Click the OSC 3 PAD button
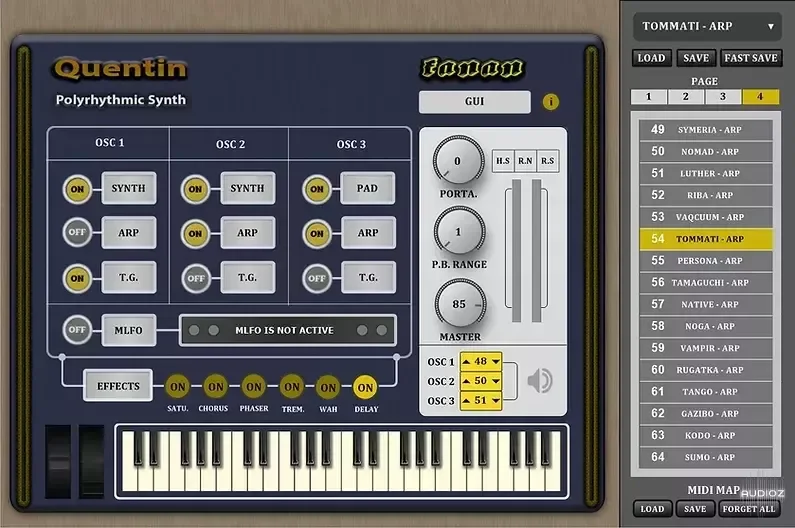Image resolution: width=795 pixels, height=528 pixels. (368, 188)
